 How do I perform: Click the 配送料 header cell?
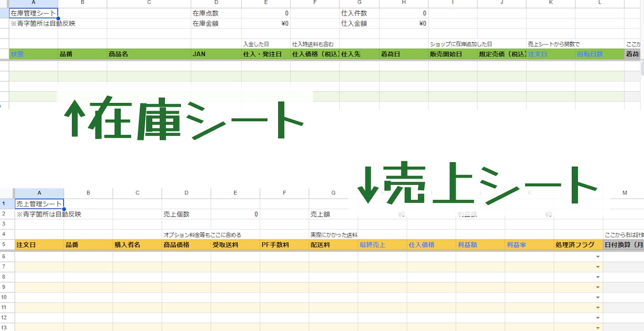pyautogui.click(x=334, y=245)
